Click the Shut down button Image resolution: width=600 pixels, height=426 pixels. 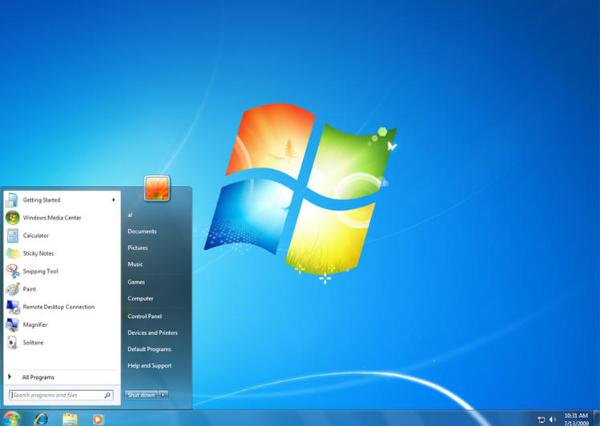tap(142, 395)
